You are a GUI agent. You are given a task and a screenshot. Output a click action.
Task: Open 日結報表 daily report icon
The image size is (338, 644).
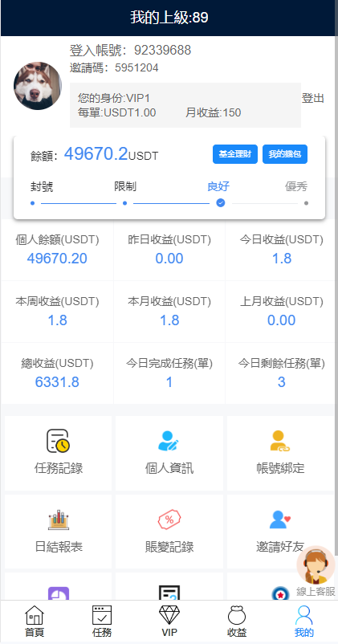tap(59, 520)
